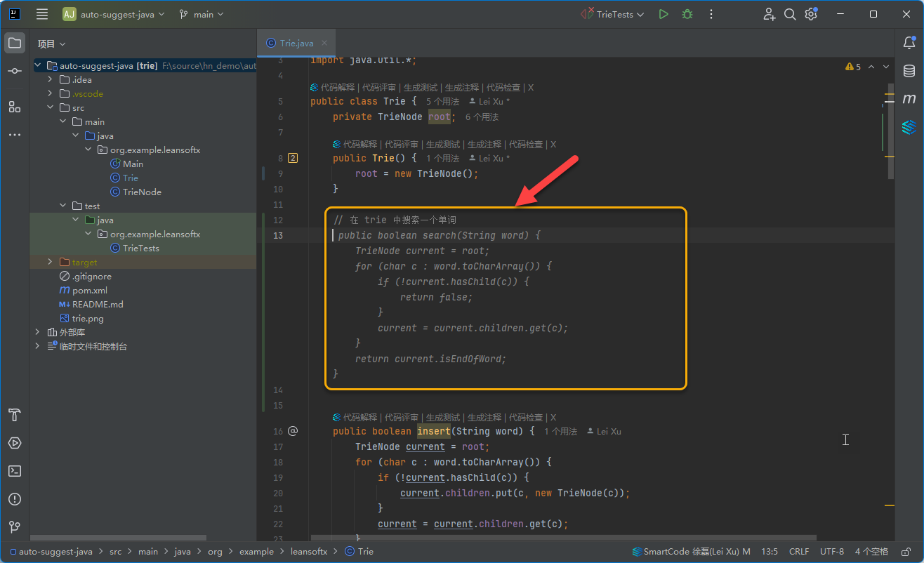Open the TrieTests run configuration dropdown

(612, 14)
